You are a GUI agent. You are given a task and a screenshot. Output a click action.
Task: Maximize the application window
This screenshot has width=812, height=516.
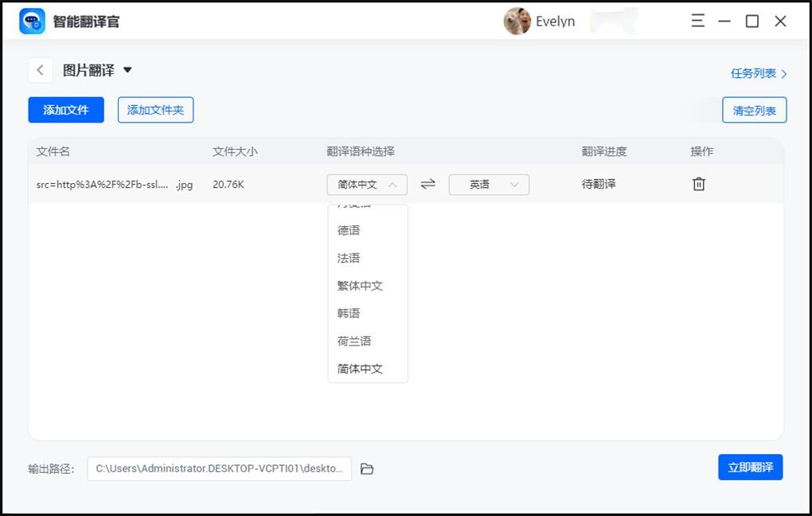click(751, 21)
